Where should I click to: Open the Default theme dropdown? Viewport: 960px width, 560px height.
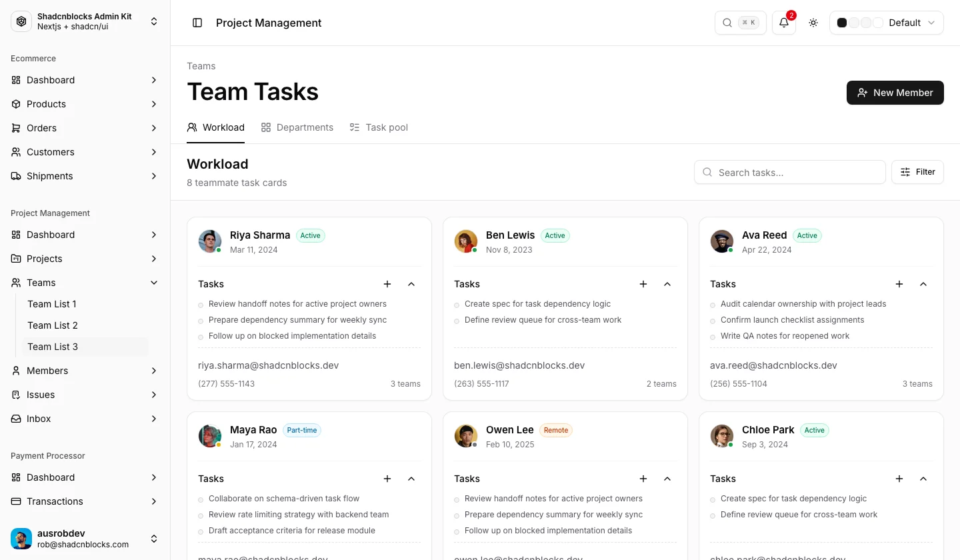887,23
